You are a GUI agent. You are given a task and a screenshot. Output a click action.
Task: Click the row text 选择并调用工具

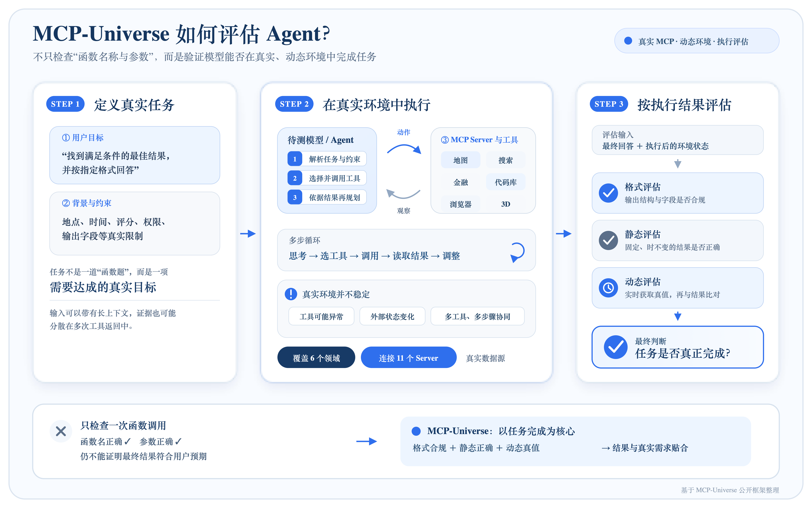tap(334, 178)
